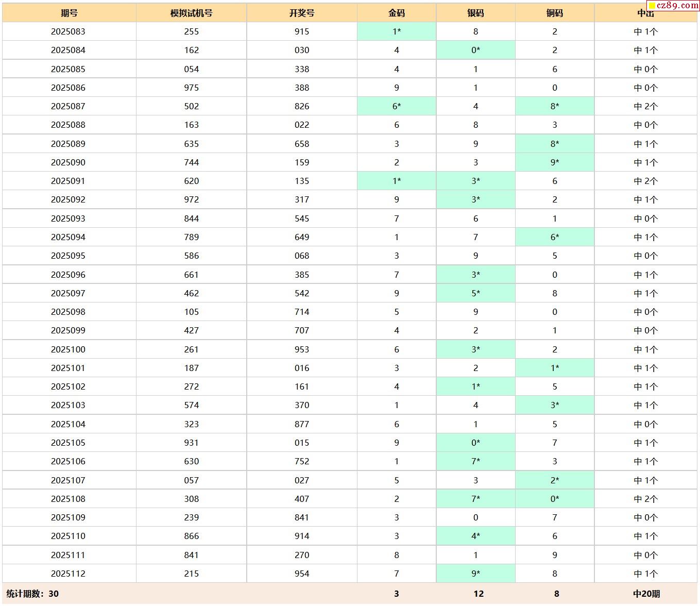This screenshot has height=606, width=700.
Task: Select issue number 2025100
Action: (68, 349)
